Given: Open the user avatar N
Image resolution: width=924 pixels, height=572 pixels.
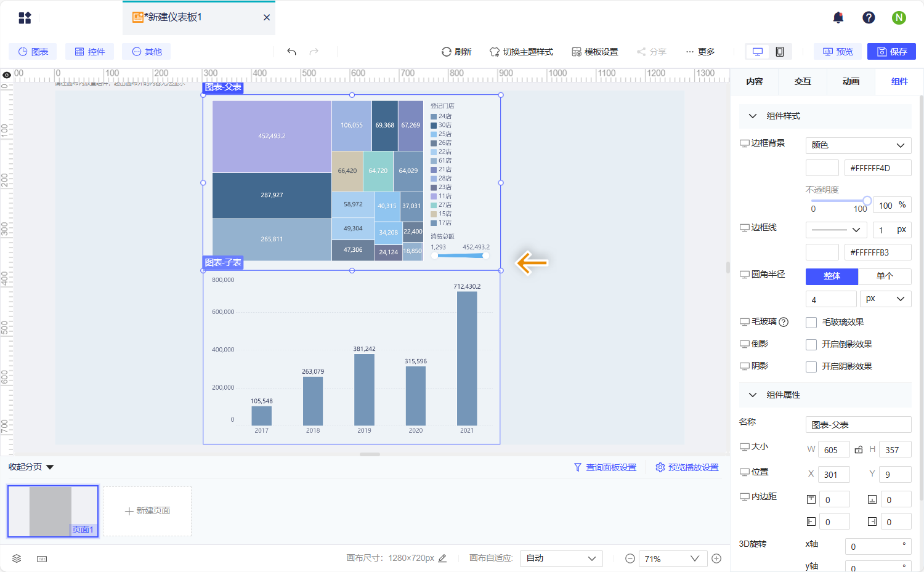Looking at the screenshot, I should (x=899, y=18).
